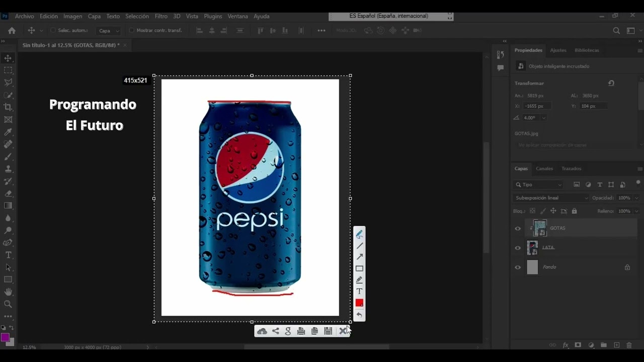This screenshot has height=362, width=644.
Task: Toggle lock all on the layer
Action: click(574, 211)
